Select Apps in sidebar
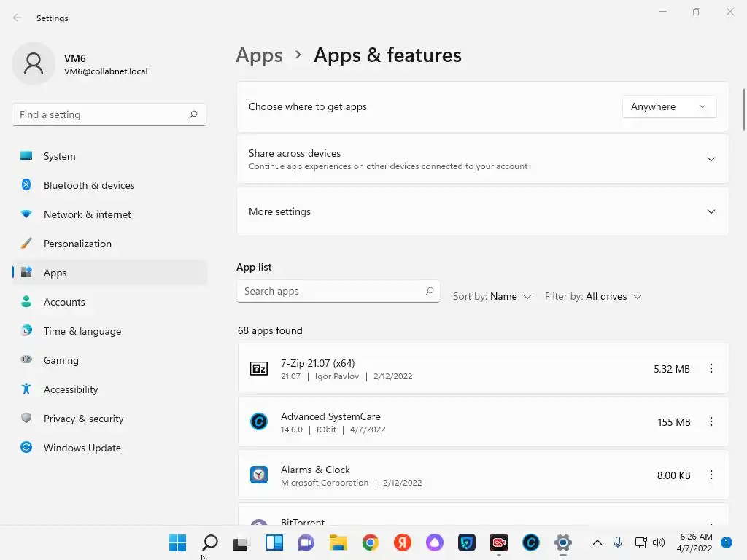747x560 pixels. pyautogui.click(x=109, y=273)
